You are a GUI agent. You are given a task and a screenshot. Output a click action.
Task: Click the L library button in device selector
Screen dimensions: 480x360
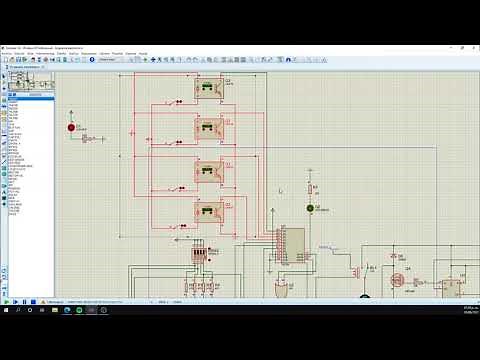(14, 95)
